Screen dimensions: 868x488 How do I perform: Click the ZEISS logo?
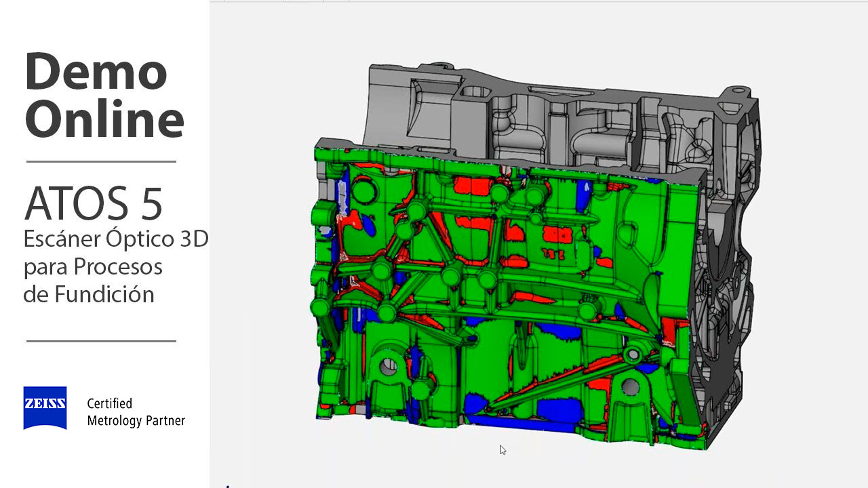click(45, 408)
